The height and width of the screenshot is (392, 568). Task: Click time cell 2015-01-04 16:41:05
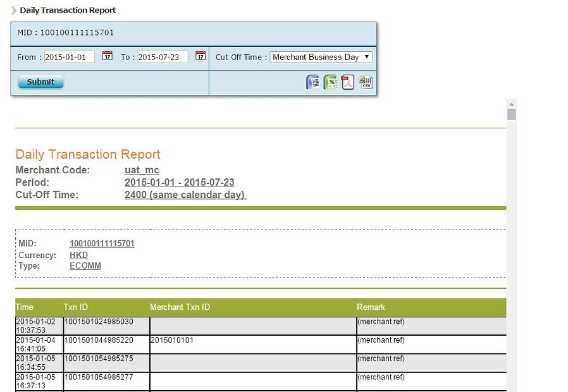(x=39, y=345)
